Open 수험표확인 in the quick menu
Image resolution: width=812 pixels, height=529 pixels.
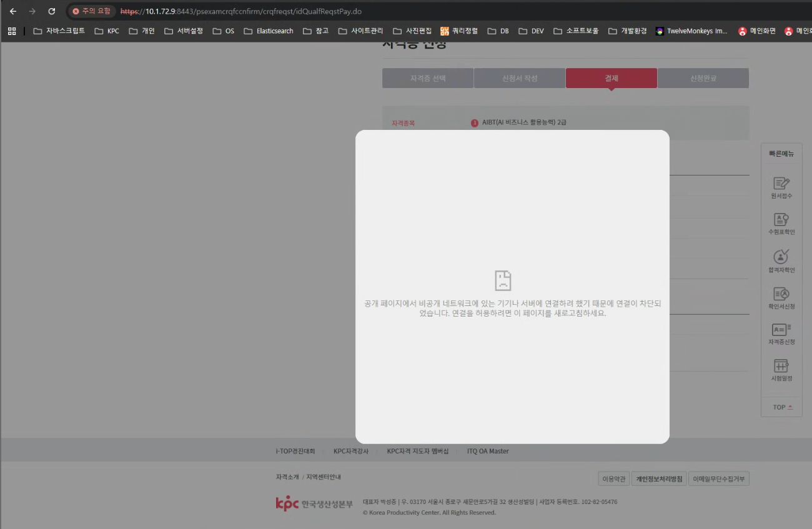[781, 224]
